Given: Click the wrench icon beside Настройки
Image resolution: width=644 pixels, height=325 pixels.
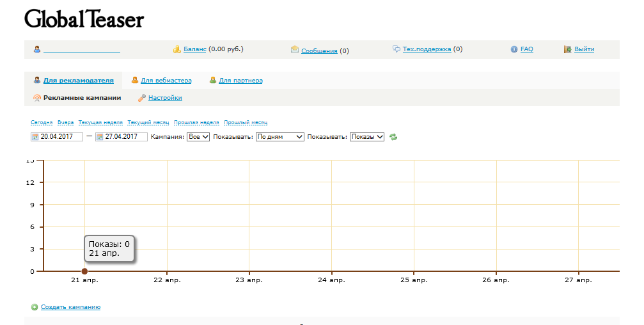Looking at the screenshot, I should point(142,98).
